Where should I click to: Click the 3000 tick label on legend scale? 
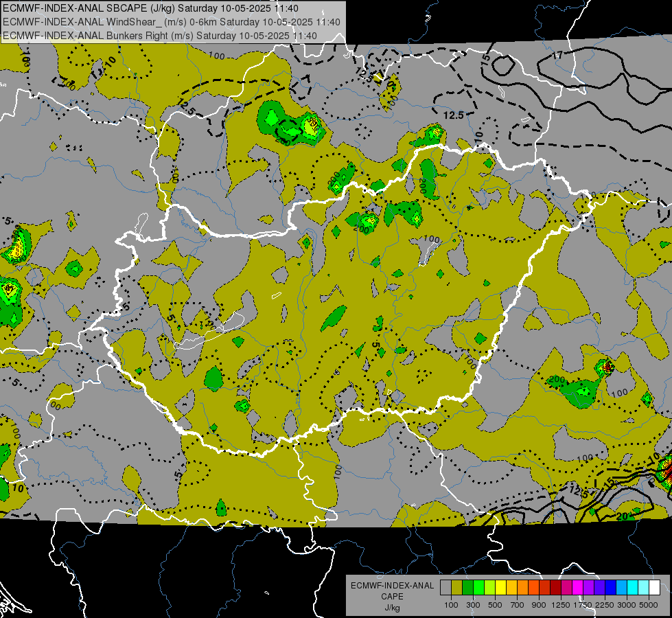(x=627, y=605)
